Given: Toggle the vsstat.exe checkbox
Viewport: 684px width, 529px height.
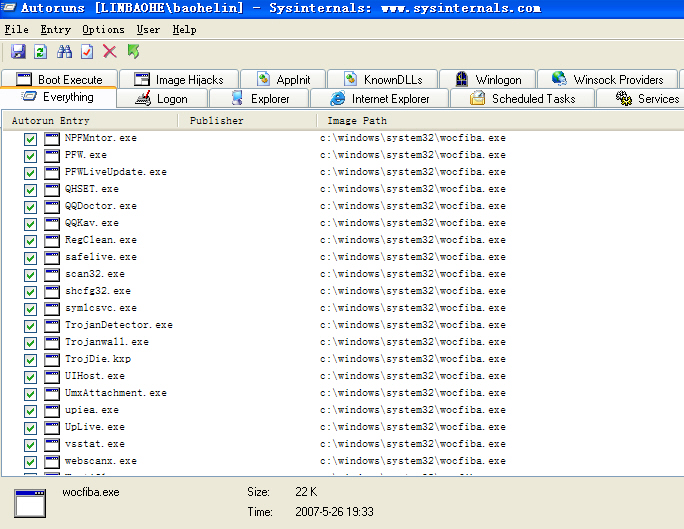Looking at the screenshot, I should pos(30,445).
